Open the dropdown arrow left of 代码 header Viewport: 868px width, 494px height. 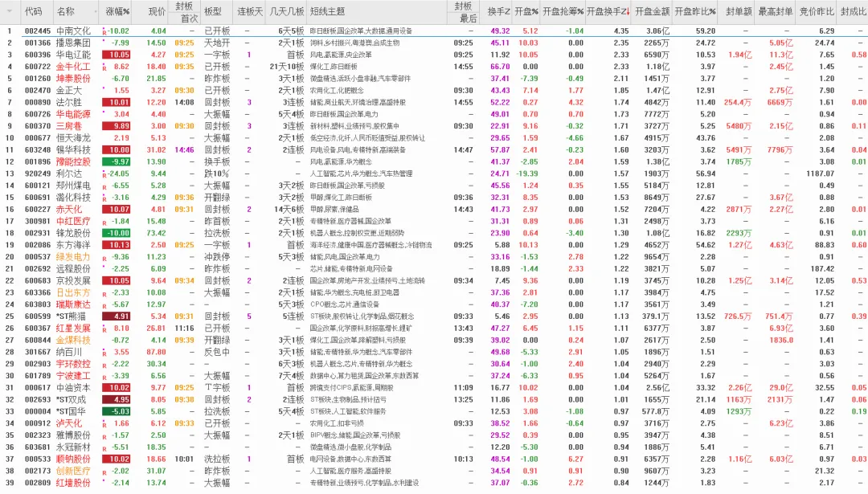[10, 11]
